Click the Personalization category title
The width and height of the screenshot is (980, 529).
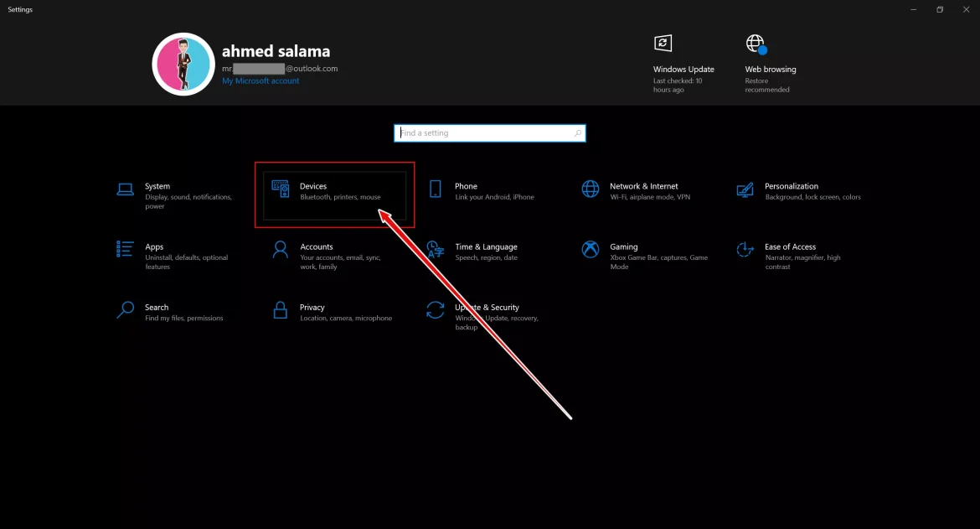pos(792,186)
